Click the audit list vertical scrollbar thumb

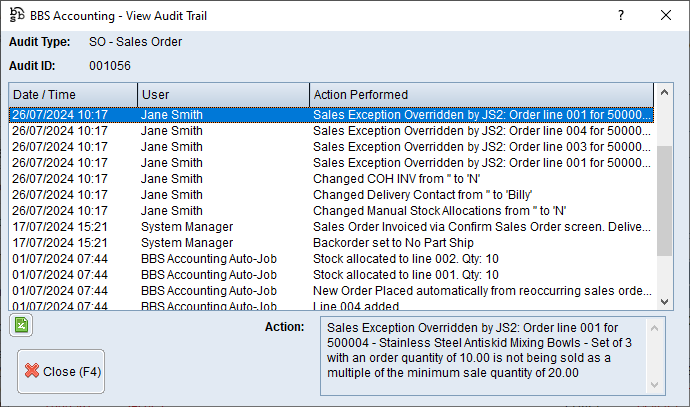click(x=665, y=188)
